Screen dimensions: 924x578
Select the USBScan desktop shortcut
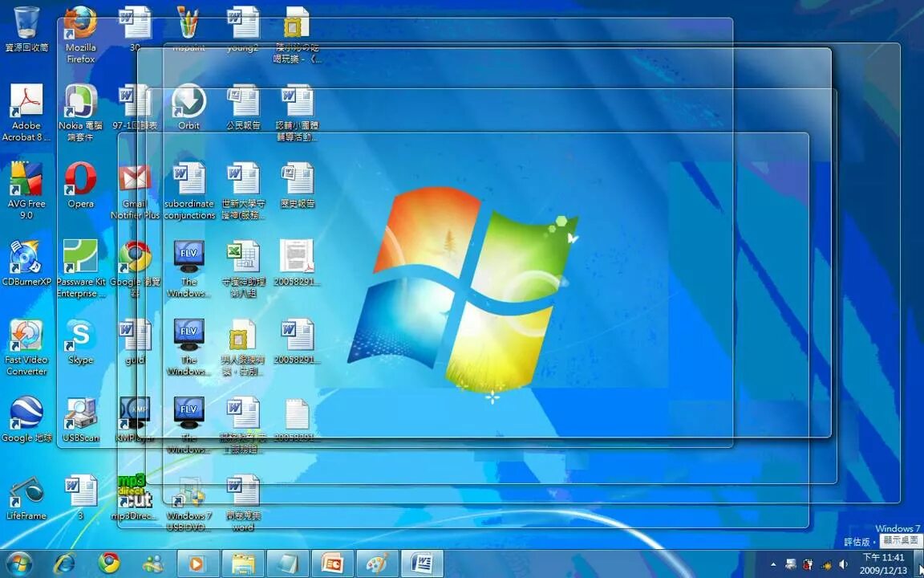(x=81, y=419)
